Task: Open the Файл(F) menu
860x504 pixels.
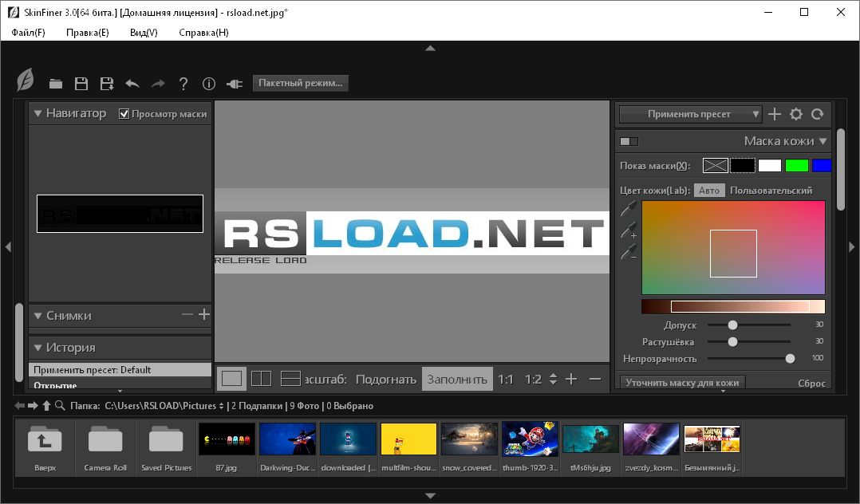Action: pos(29,33)
